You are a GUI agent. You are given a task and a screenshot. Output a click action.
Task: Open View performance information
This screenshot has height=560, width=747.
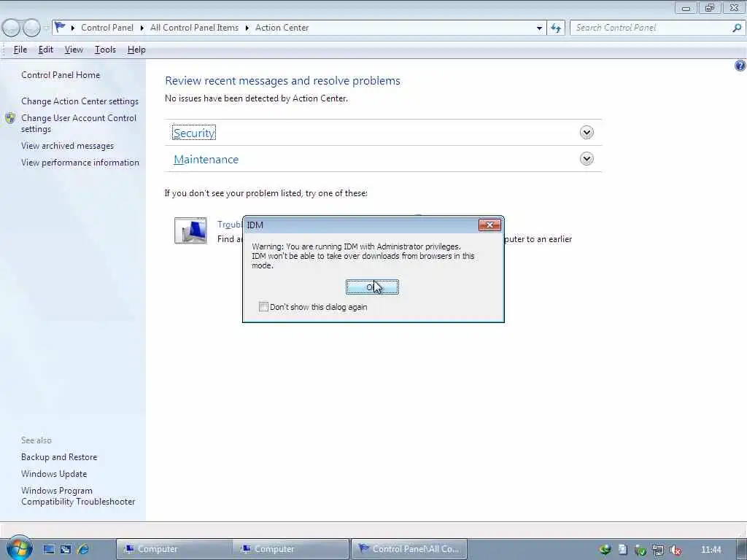80,163
